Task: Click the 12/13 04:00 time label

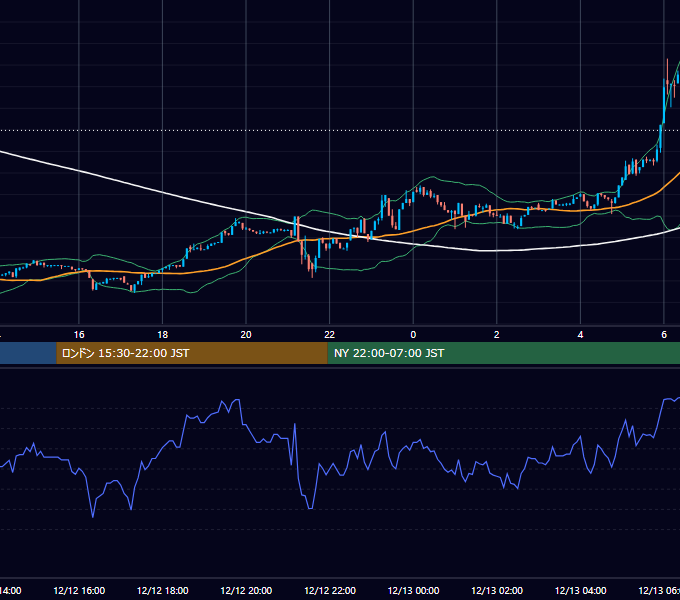Action: coord(581,590)
